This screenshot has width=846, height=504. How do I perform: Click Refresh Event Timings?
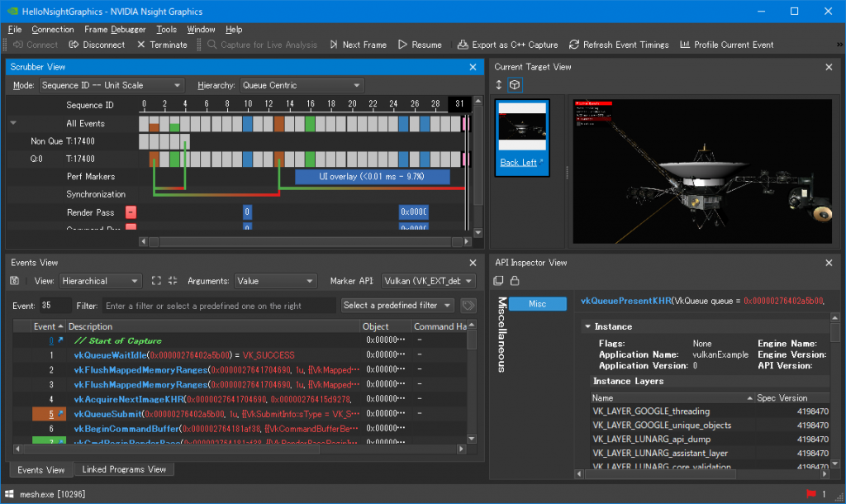[619, 45]
